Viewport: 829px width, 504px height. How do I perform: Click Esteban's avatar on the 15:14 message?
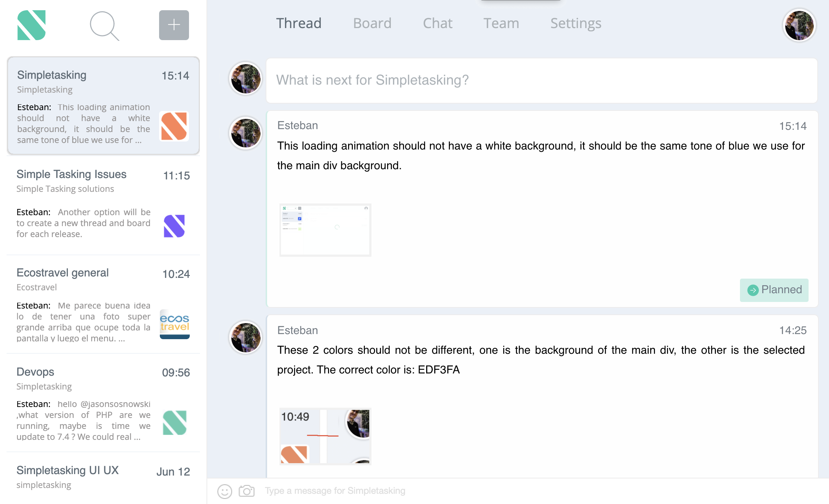coord(246,133)
